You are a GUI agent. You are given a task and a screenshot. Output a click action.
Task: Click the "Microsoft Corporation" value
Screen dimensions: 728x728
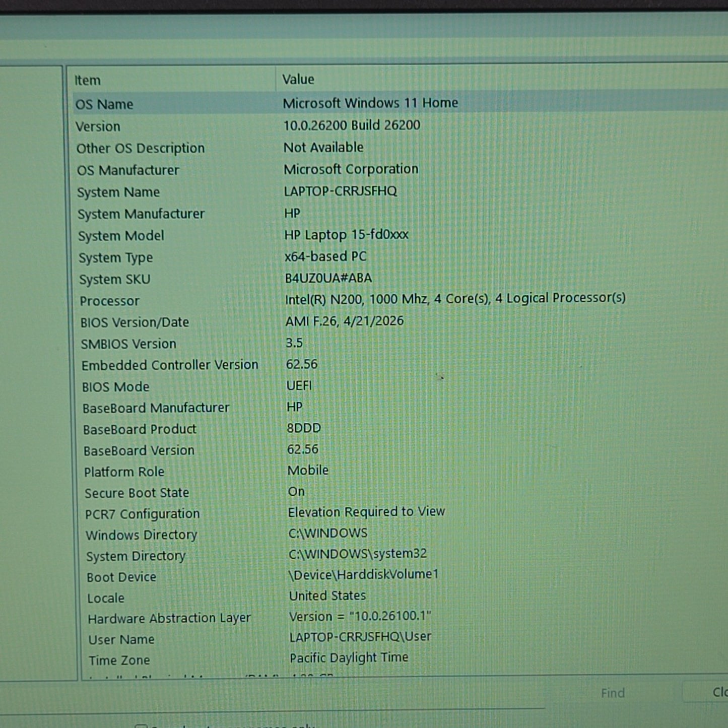pos(351,169)
